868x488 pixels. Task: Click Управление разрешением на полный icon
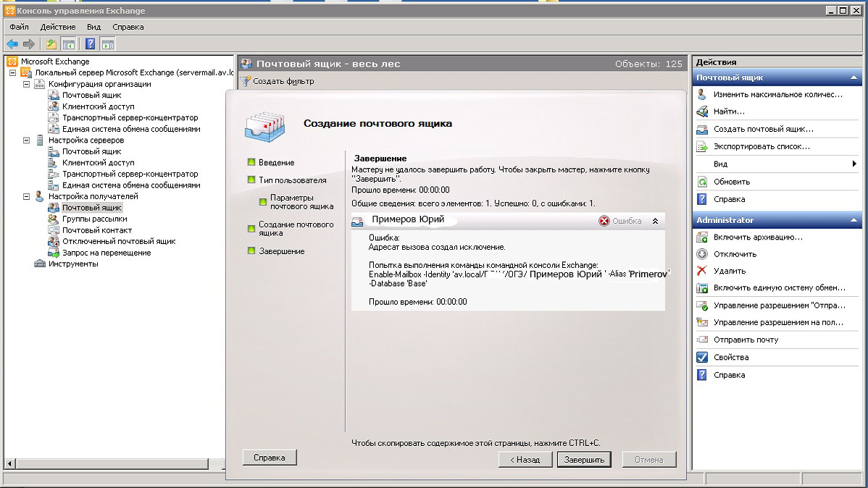click(702, 322)
